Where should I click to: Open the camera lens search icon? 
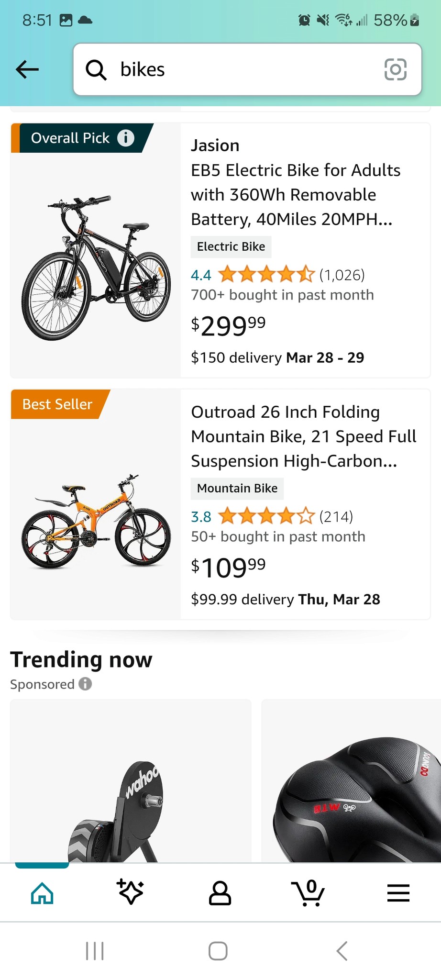click(x=395, y=69)
